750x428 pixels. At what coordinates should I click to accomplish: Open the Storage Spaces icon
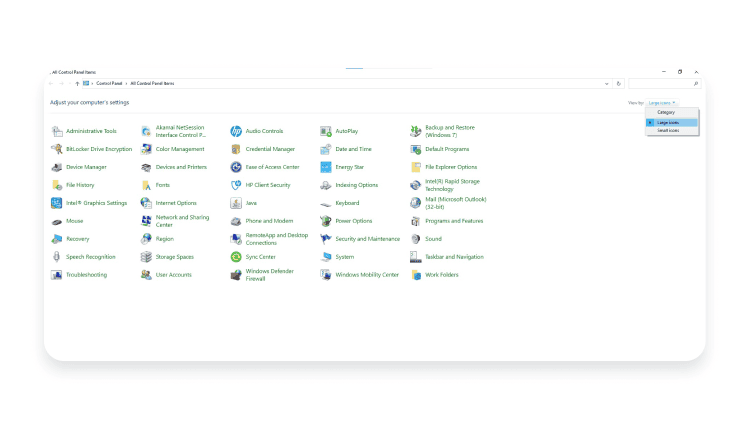coord(146,257)
